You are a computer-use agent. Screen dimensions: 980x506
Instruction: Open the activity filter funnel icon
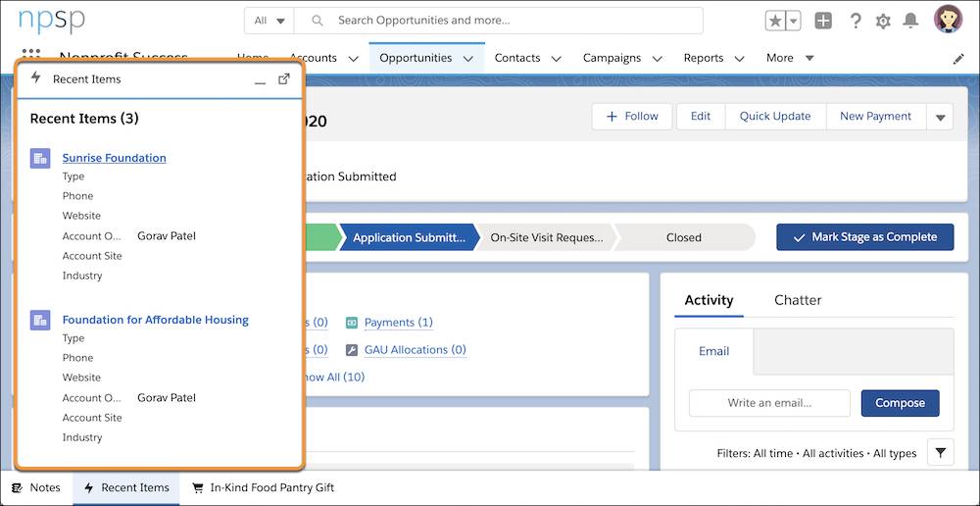click(941, 452)
